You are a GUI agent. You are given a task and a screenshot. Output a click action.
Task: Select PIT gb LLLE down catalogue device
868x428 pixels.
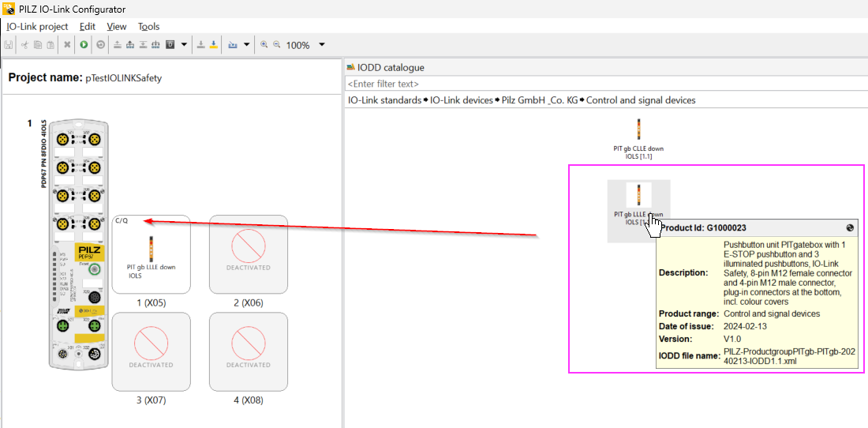(638, 211)
